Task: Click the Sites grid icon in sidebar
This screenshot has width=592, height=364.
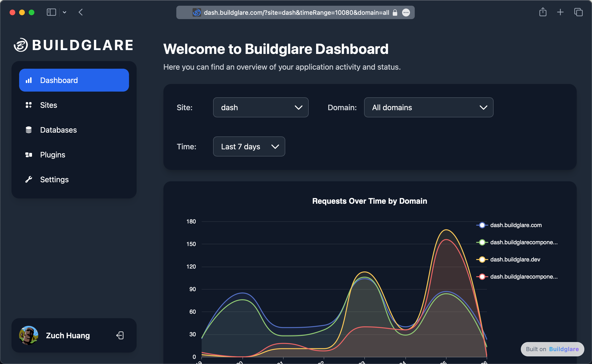Action: pos(29,105)
